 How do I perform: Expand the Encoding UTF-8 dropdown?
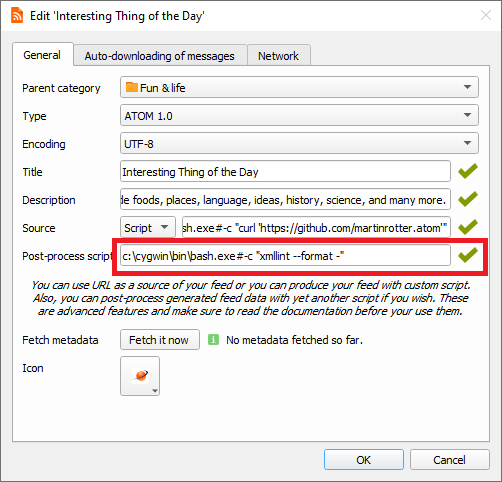pos(299,143)
